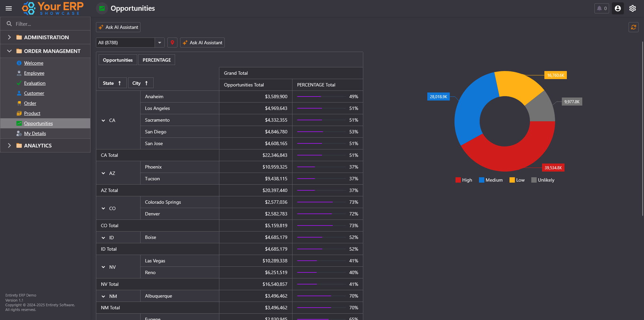Click the red map pin icon

point(172,43)
